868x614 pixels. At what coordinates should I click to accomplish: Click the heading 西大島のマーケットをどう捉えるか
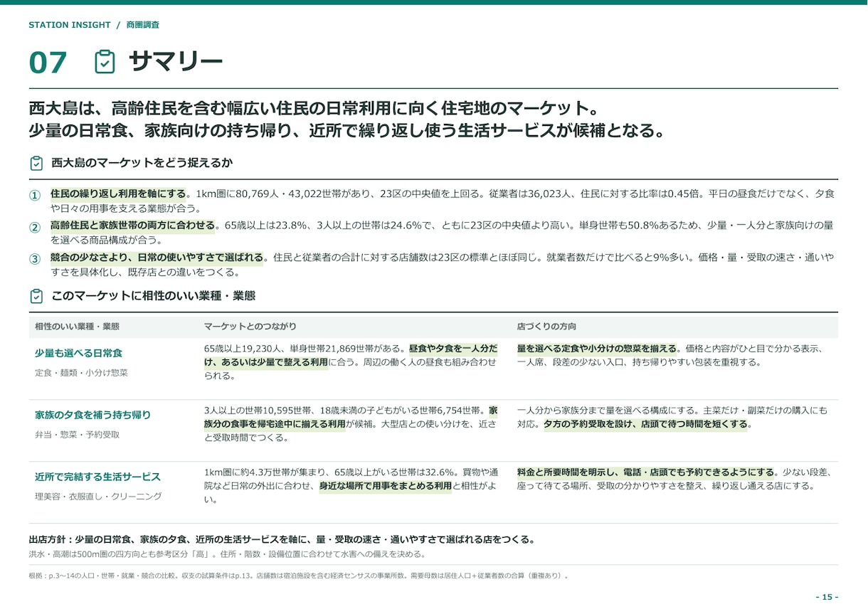click(x=142, y=163)
